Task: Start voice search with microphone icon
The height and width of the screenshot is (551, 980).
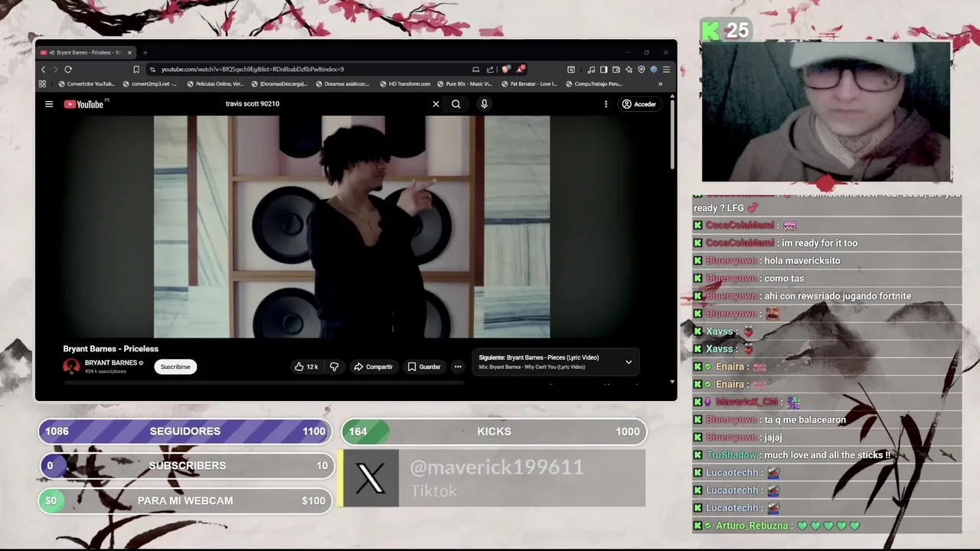Action: 484,104
